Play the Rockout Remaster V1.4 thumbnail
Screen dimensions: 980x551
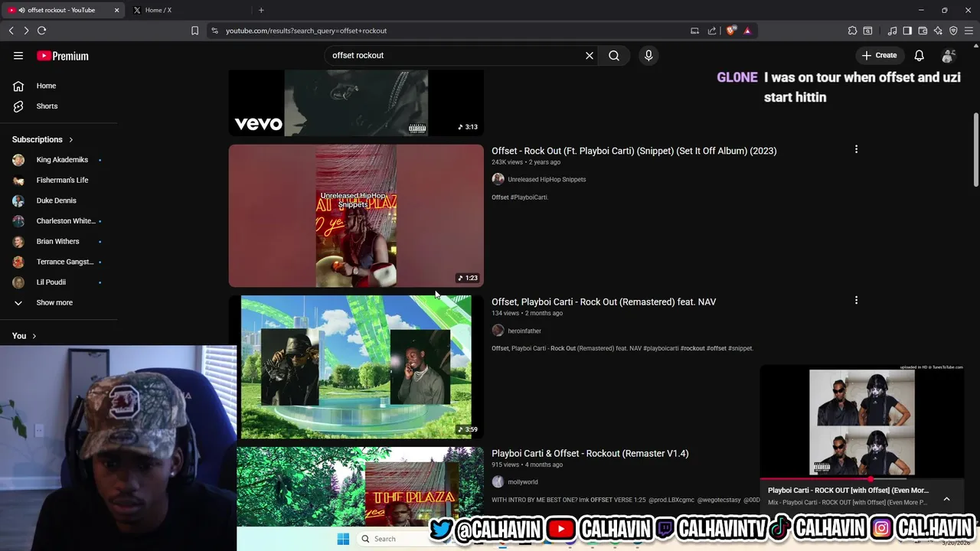pyautogui.click(x=360, y=487)
